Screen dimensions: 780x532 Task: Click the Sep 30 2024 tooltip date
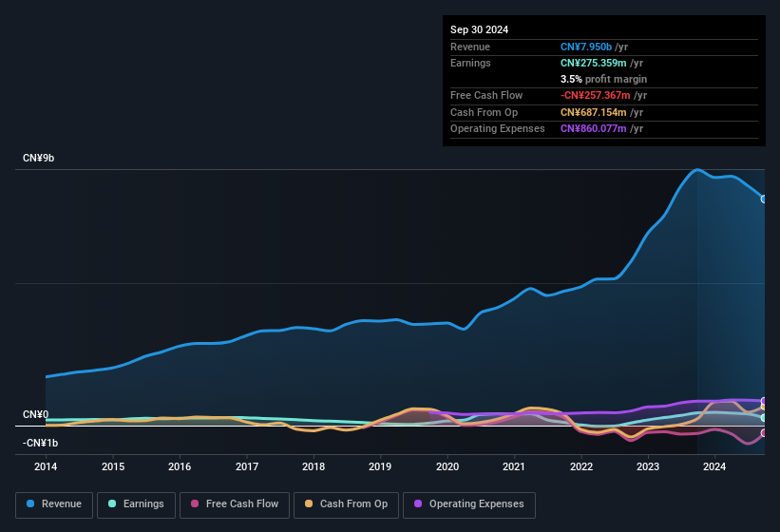(479, 29)
